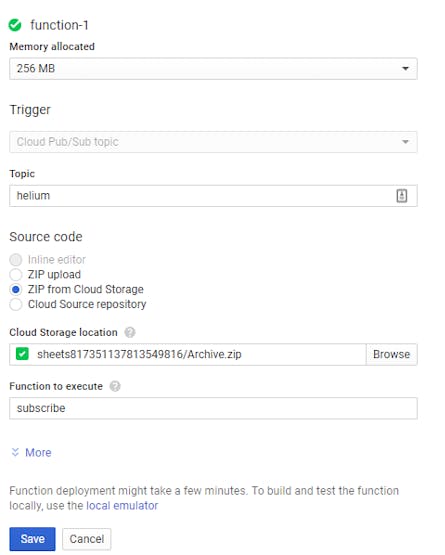Image resolution: width=445 pixels, height=555 pixels.
Task: Click the Browse button for Cloud Storage
Action: 392,354
